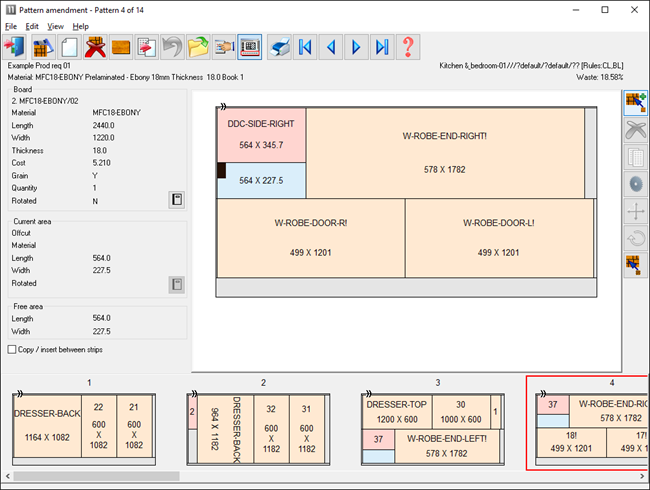This screenshot has height=490, width=650.
Task: Go to the previous pattern
Action: tap(331, 47)
